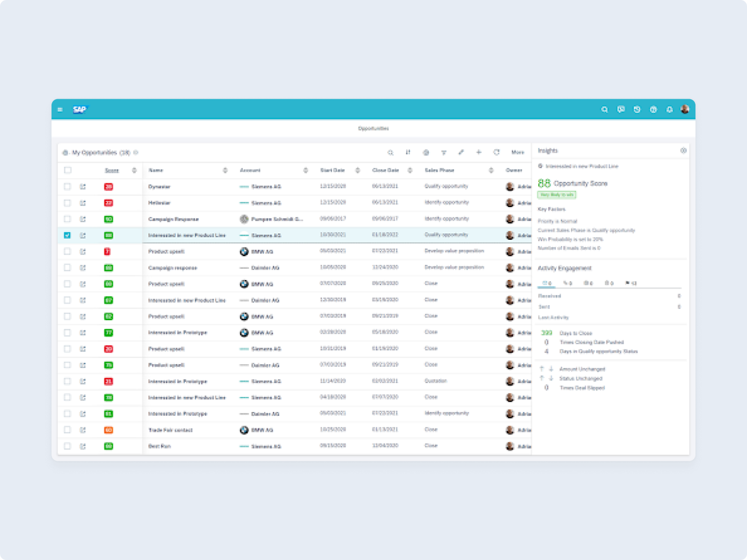The image size is (747, 560).
Task: Open global search in the header
Action: pyautogui.click(x=605, y=109)
